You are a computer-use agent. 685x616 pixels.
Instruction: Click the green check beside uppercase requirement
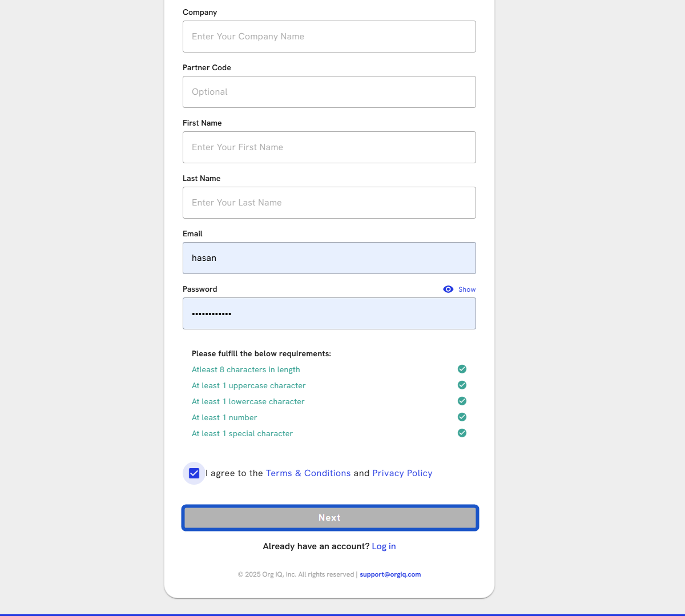pos(462,385)
